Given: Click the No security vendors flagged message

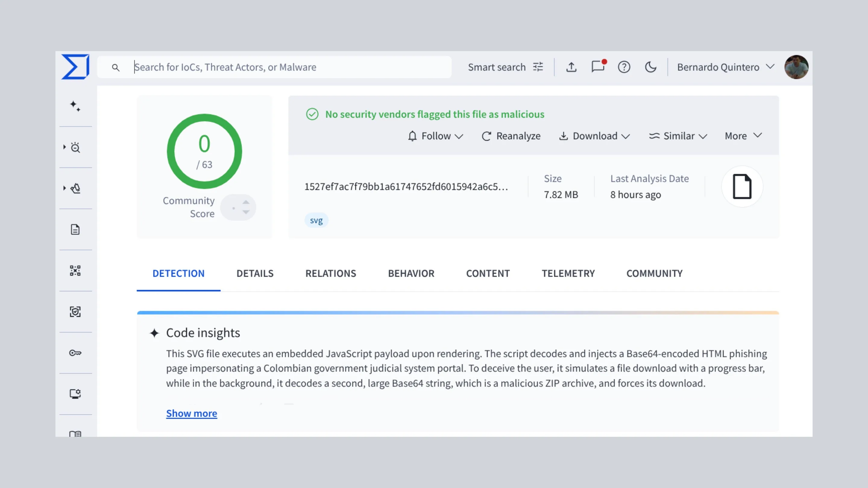Looking at the screenshot, I should (435, 114).
